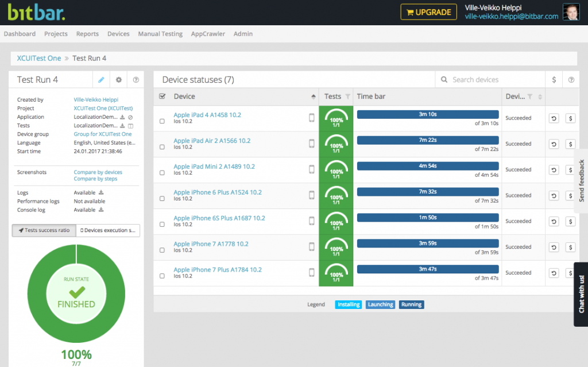Viewport: 588px width, 367px height.
Task: Click the table icon beside Tests row
Action: pos(130,126)
